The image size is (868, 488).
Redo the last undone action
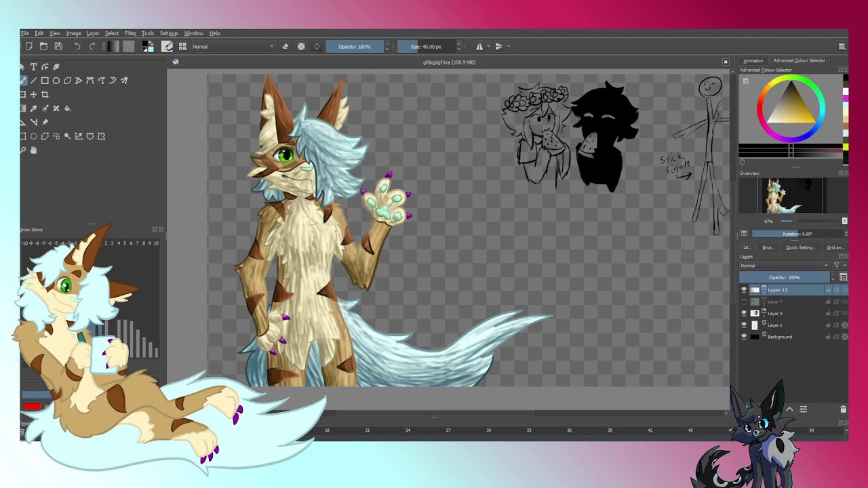pyautogui.click(x=92, y=46)
